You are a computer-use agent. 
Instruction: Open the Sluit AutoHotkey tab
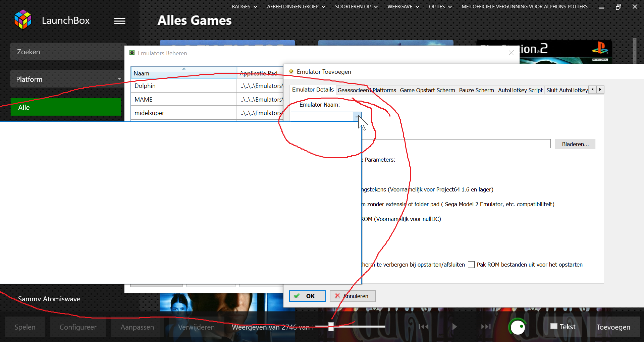point(567,90)
